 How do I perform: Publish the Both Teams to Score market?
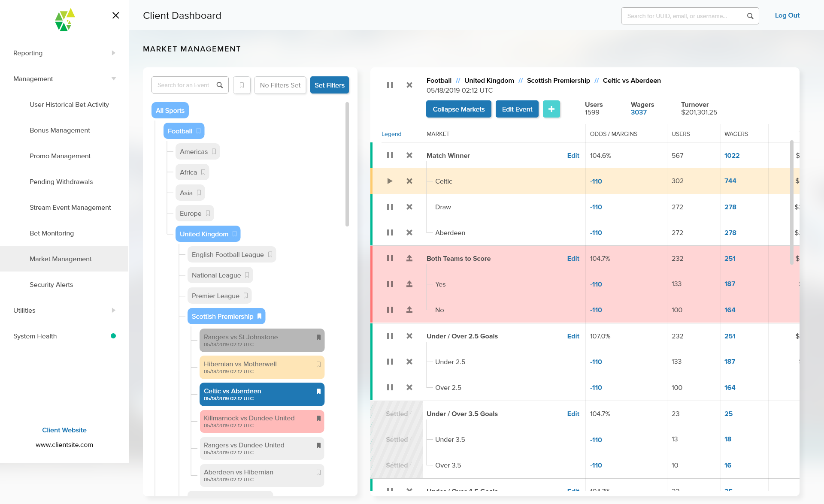tap(409, 258)
